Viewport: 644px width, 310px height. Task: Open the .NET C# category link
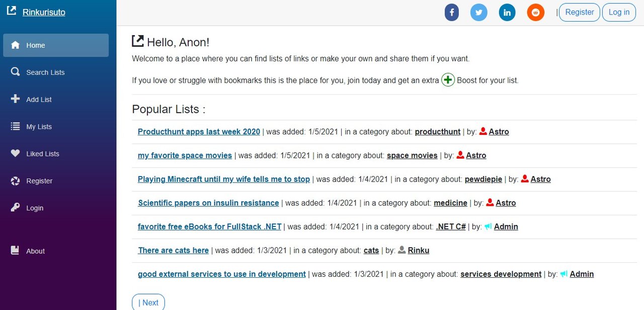click(451, 226)
